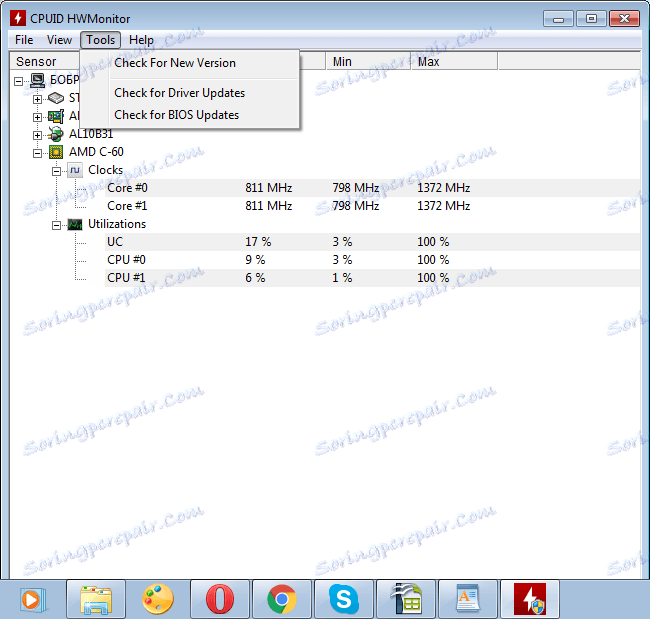Open the Help menu
Image resolution: width=650 pixels, height=619 pixels.
[x=141, y=40]
